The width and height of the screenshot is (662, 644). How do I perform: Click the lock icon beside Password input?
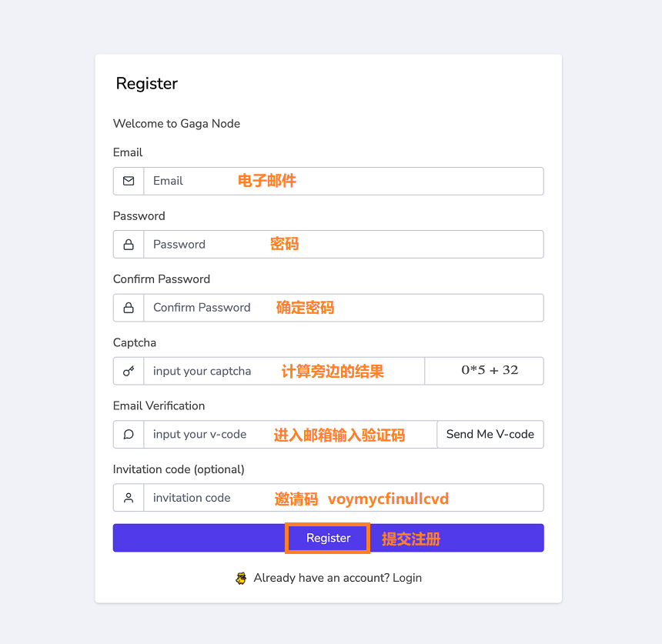(x=129, y=245)
